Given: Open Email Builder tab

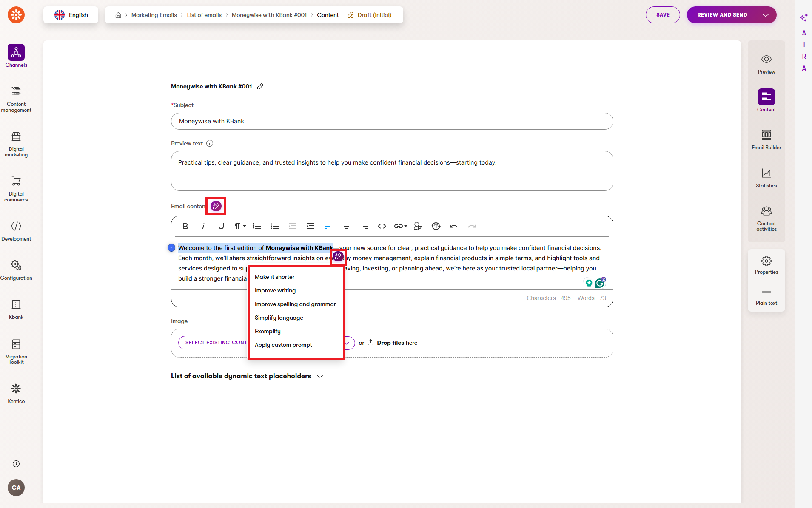Looking at the screenshot, I should (x=766, y=140).
